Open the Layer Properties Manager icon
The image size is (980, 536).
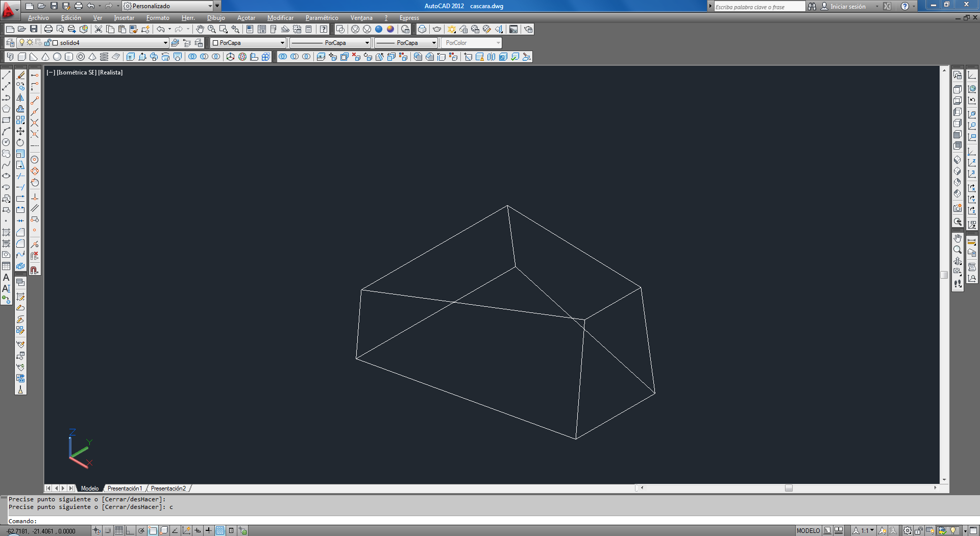point(10,43)
